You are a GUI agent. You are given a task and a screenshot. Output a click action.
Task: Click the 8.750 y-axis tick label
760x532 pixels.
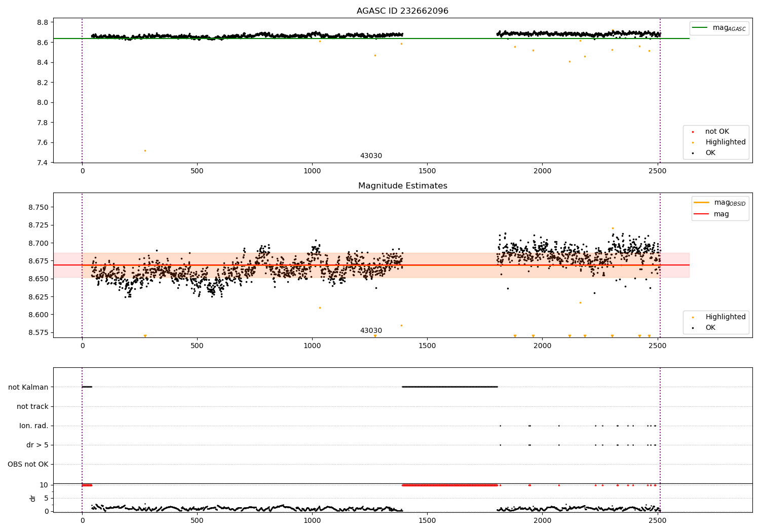[39, 207]
